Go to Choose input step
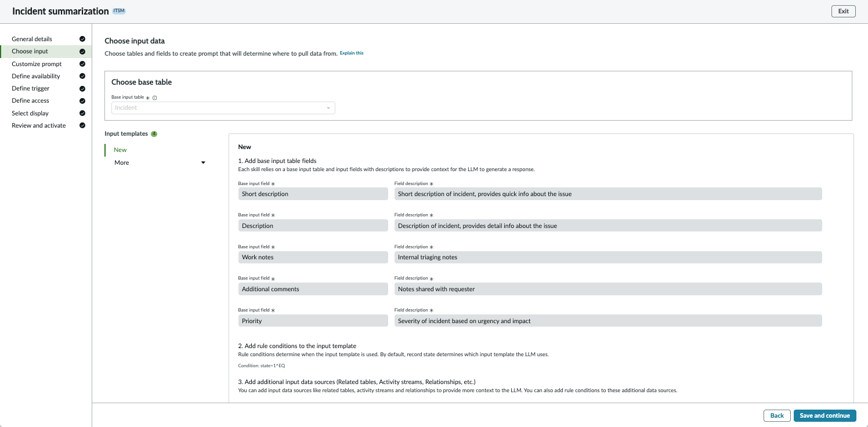This screenshot has width=868, height=427. 30,52
